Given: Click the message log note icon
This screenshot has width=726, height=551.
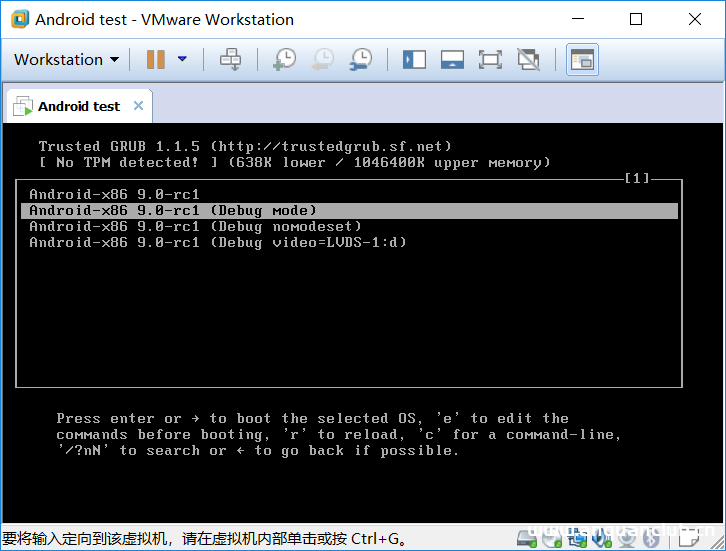Looking at the screenshot, I should point(689,537).
